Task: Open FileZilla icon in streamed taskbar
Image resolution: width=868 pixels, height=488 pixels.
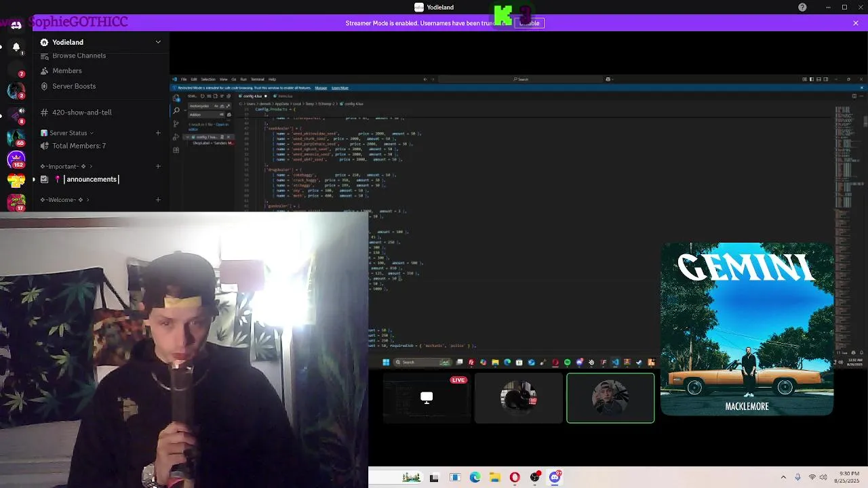Action: 471,362
